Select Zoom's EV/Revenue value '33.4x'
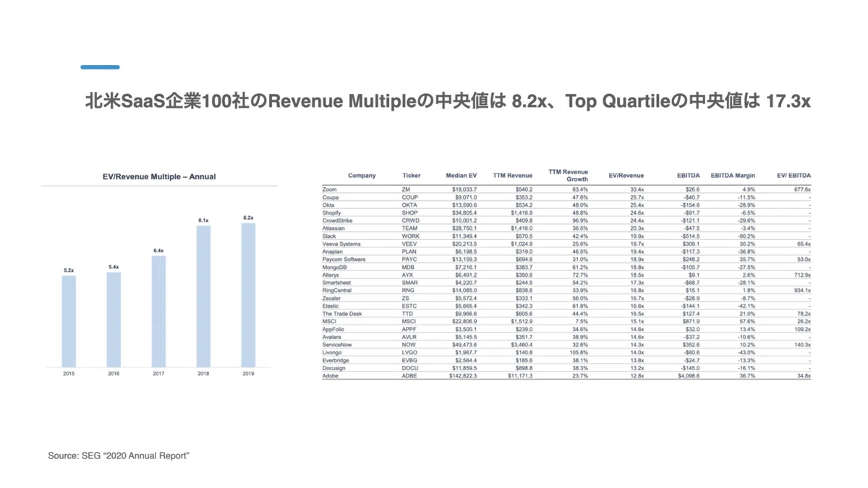The image size is (868, 488). coord(637,189)
